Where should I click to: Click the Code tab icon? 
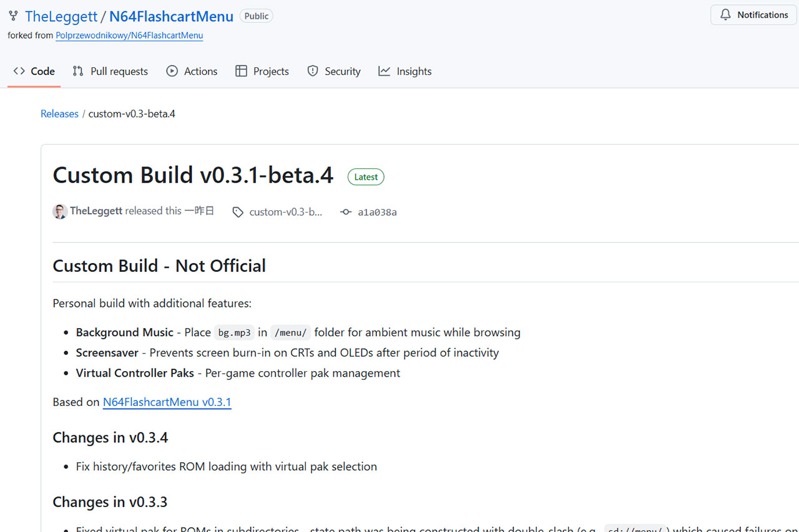pyautogui.click(x=18, y=70)
